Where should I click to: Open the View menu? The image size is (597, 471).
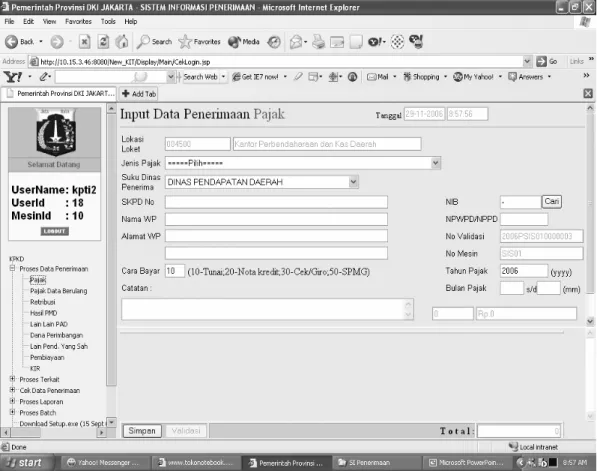click(x=49, y=22)
